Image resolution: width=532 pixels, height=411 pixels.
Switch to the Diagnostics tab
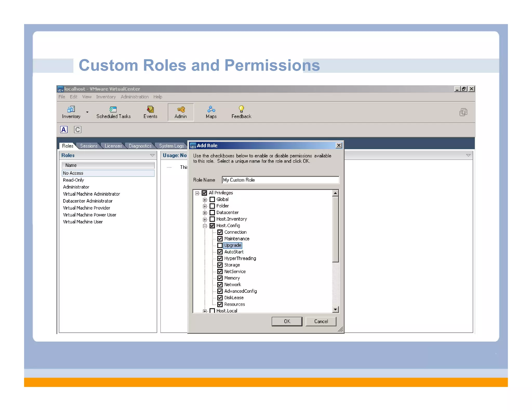click(x=140, y=146)
